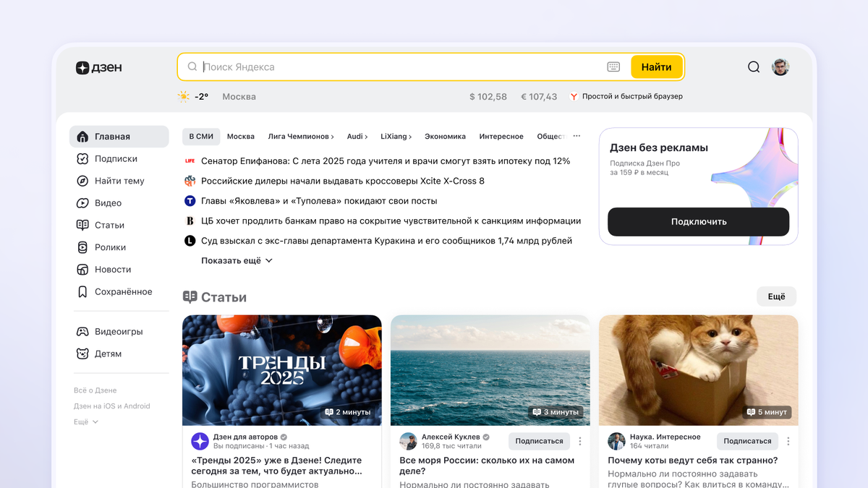Image resolution: width=868 pixels, height=488 pixels.
Task: Open article Все моря России title
Action: pyautogui.click(x=487, y=466)
